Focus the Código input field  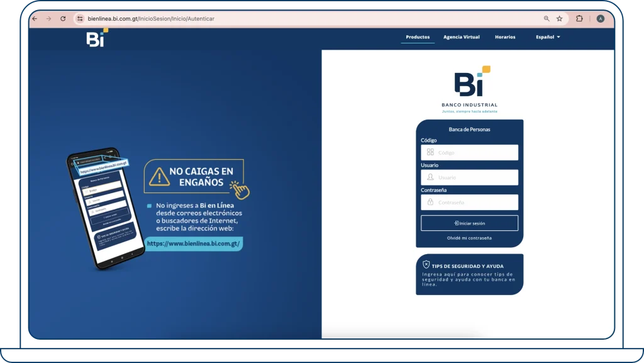point(475,152)
